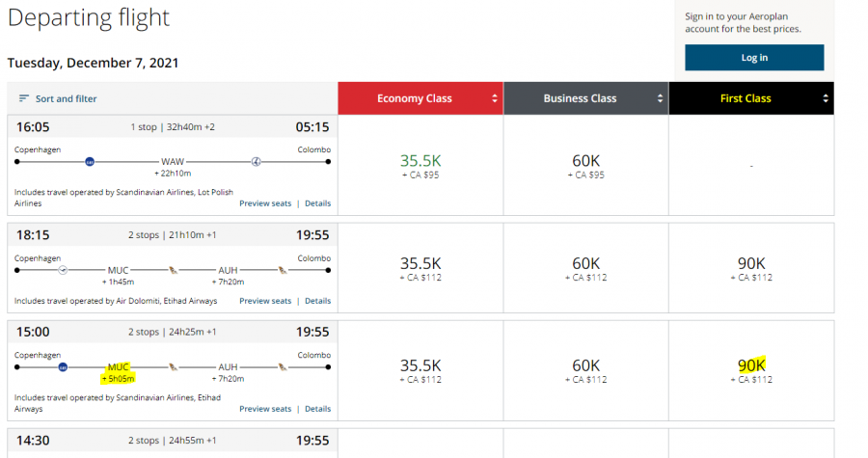Open Details for the 18:15 flight
The height and width of the screenshot is (458, 868).
click(317, 301)
